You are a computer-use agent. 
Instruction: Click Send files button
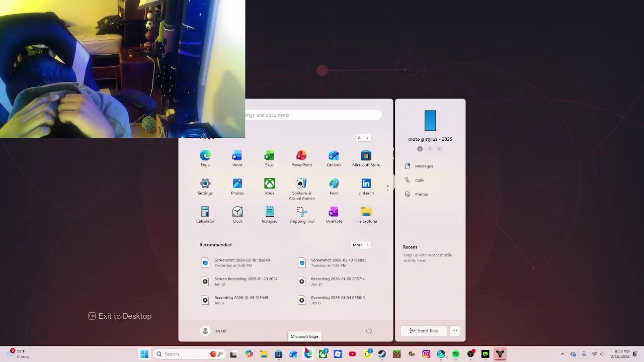tap(424, 331)
